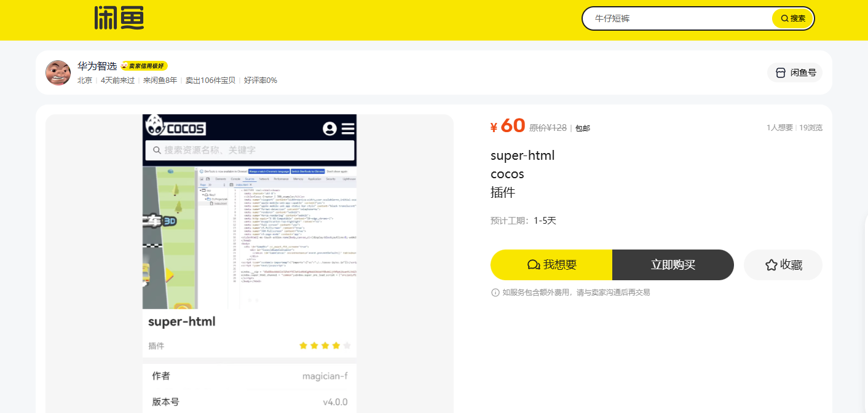Image resolution: width=868 pixels, height=413 pixels.
Task: Click the 收藏 button
Action: click(783, 265)
